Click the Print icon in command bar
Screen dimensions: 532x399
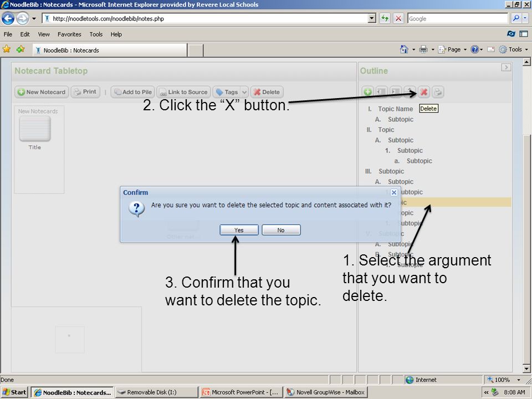[x=423, y=49]
